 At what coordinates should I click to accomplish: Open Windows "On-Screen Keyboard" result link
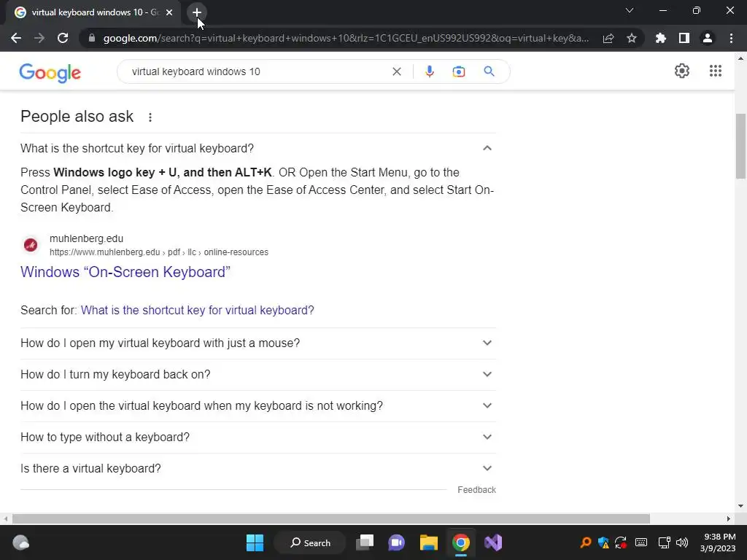click(125, 272)
